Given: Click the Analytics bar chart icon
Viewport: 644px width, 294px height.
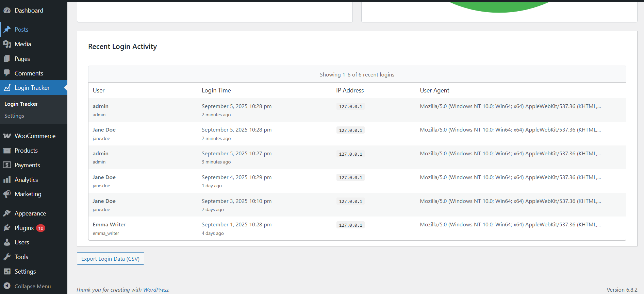Looking at the screenshot, I should (7, 180).
